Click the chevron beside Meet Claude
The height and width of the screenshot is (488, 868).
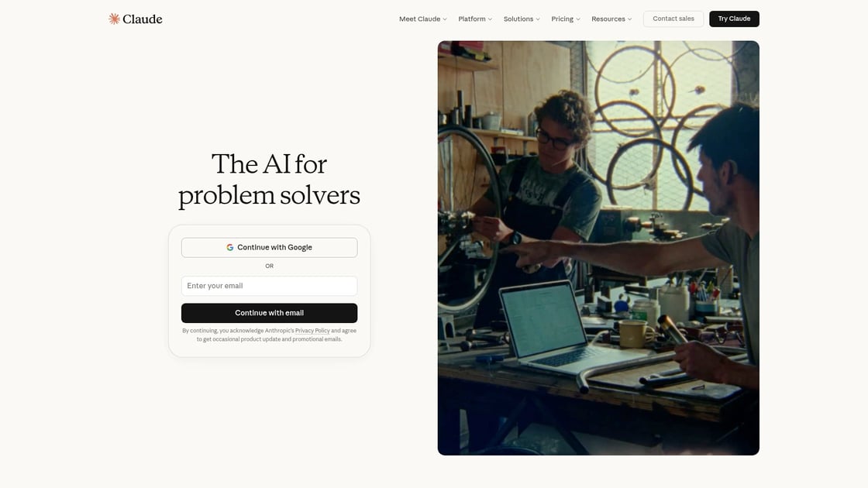(445, 19)
